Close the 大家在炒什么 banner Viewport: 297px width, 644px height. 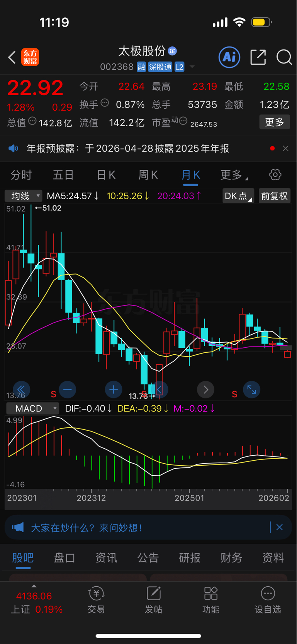point(280,527)
